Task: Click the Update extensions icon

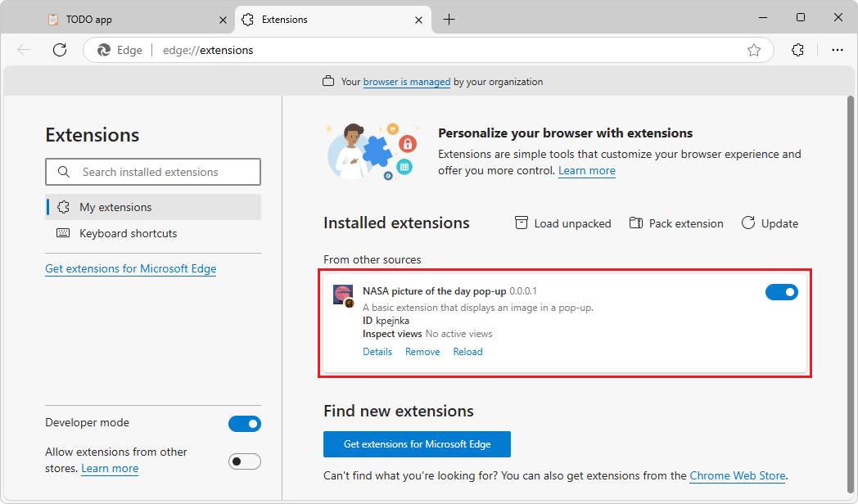Action: (x=747, y=223)
